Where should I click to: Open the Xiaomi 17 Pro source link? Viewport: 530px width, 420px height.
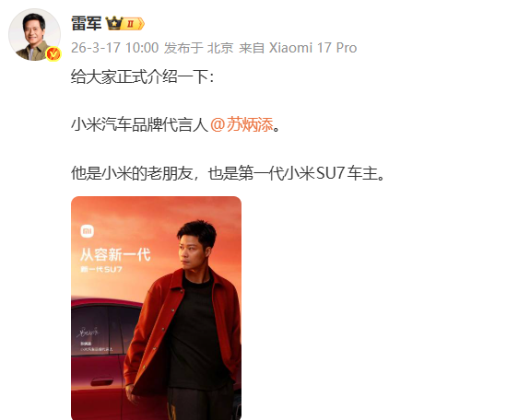312,48
